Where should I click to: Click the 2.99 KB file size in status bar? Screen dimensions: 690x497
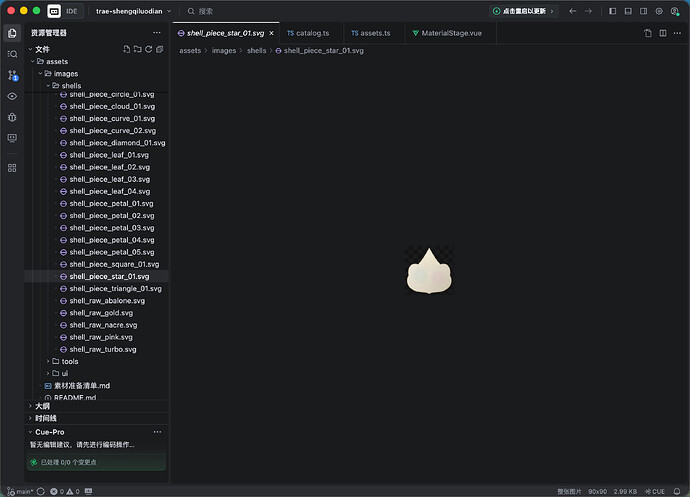click(x=625, y=491)
